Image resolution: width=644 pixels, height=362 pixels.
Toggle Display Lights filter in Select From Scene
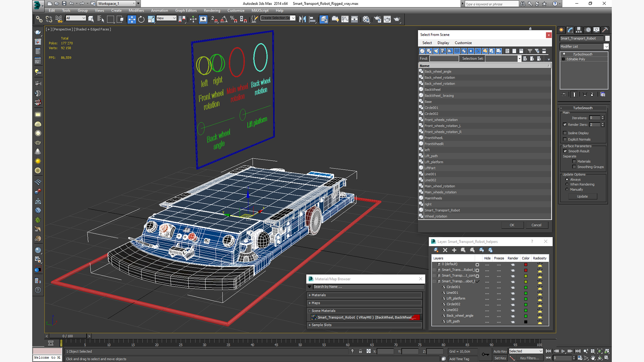point(436,51)
